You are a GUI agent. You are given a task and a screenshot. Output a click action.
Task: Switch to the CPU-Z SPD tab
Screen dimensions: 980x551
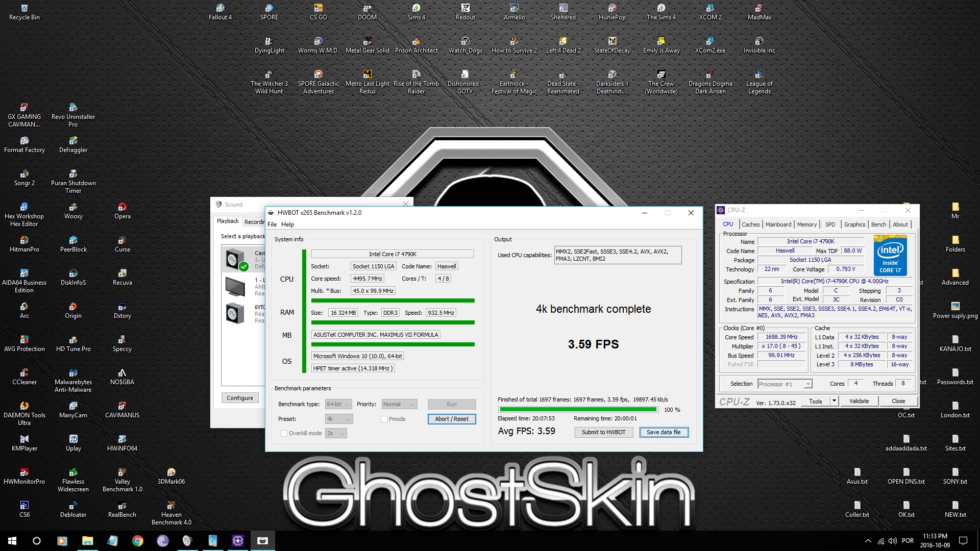[830, 224]
